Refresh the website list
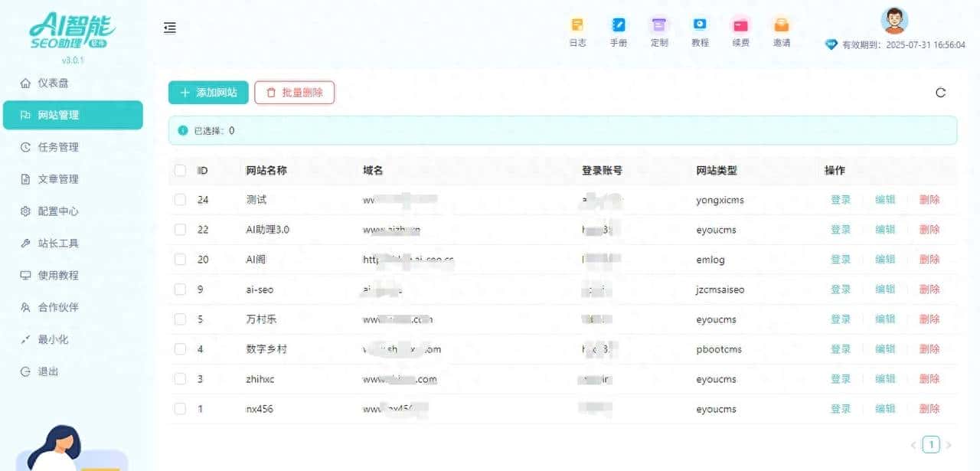980x471 pixels. click(941, 92)
